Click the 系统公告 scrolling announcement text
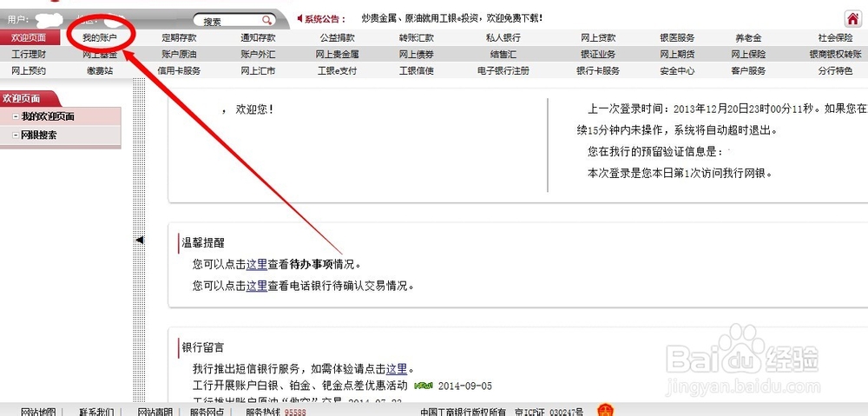This screenshot has height=416, width=868. 451,18
